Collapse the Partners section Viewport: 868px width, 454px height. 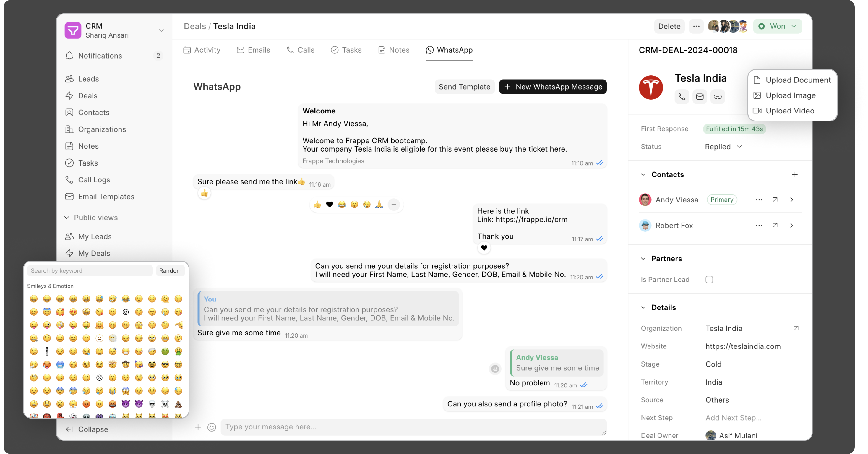[x=643, y=259]
